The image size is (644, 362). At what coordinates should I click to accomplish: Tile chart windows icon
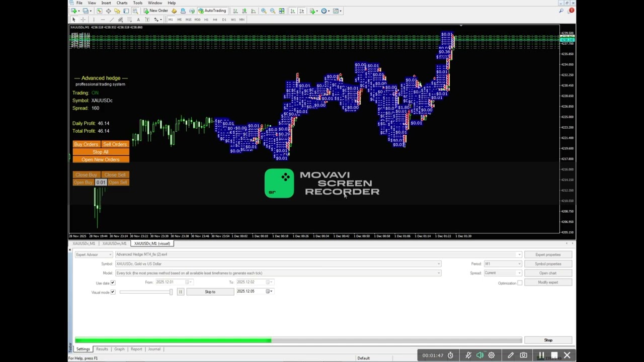pyautogui.click(x=282, y=11)
